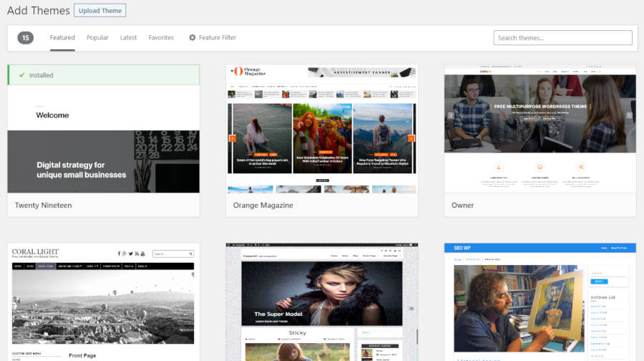Image resolution: width=644 pixels, height=361 pixels.
Task: Open The Super Model theme thumbnail
Action: pyautogui.click(x=322, y=302)
